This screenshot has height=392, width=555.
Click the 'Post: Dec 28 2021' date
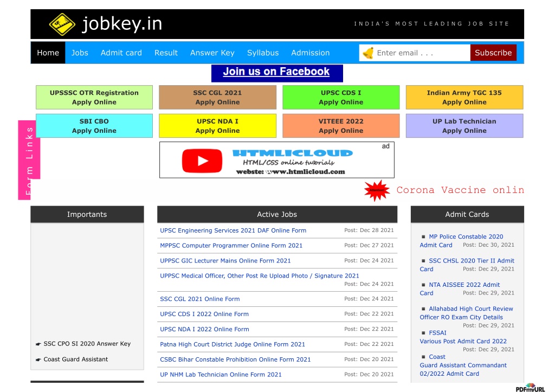tap(369, 230)
